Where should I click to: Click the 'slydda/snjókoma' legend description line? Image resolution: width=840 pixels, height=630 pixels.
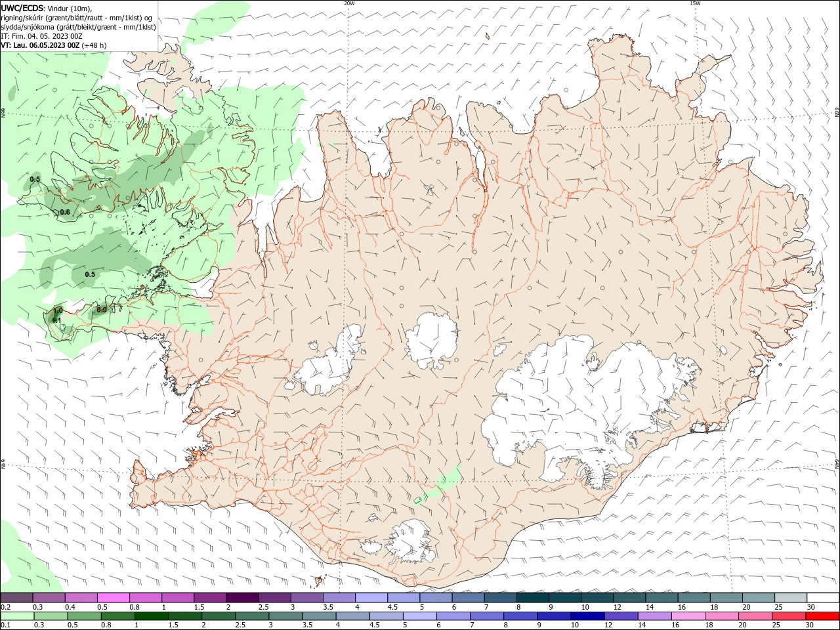coord(78,27)
